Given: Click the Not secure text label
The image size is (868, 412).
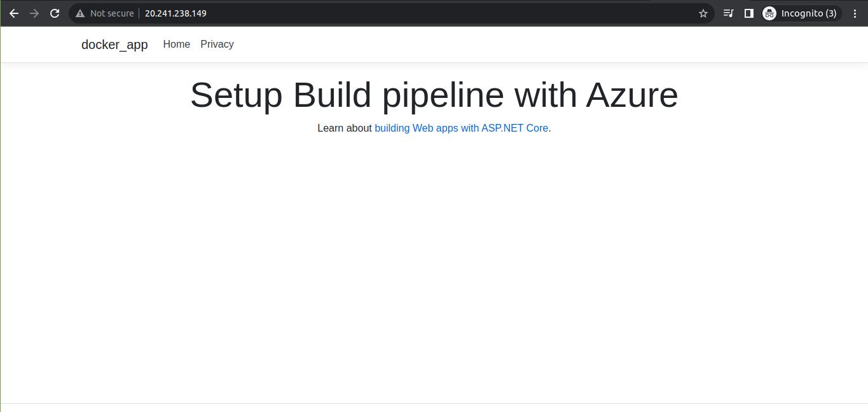Looking at the screenshot, I should 112,13.
